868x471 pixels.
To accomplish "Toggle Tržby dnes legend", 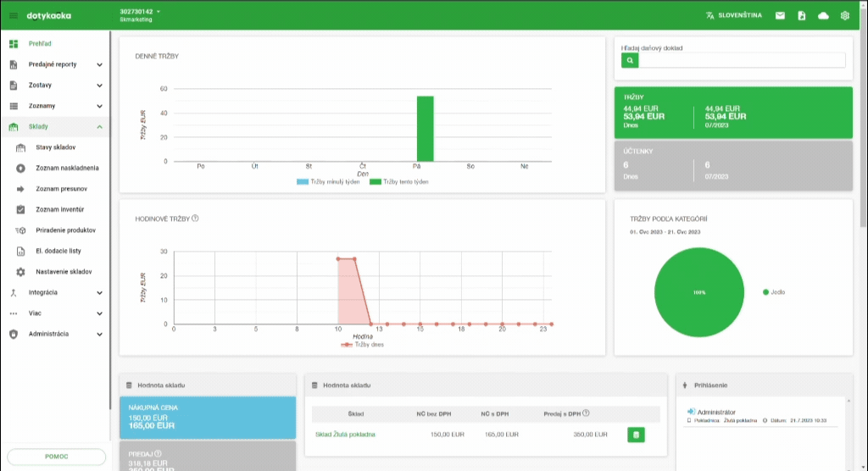I will pos(363,344).
